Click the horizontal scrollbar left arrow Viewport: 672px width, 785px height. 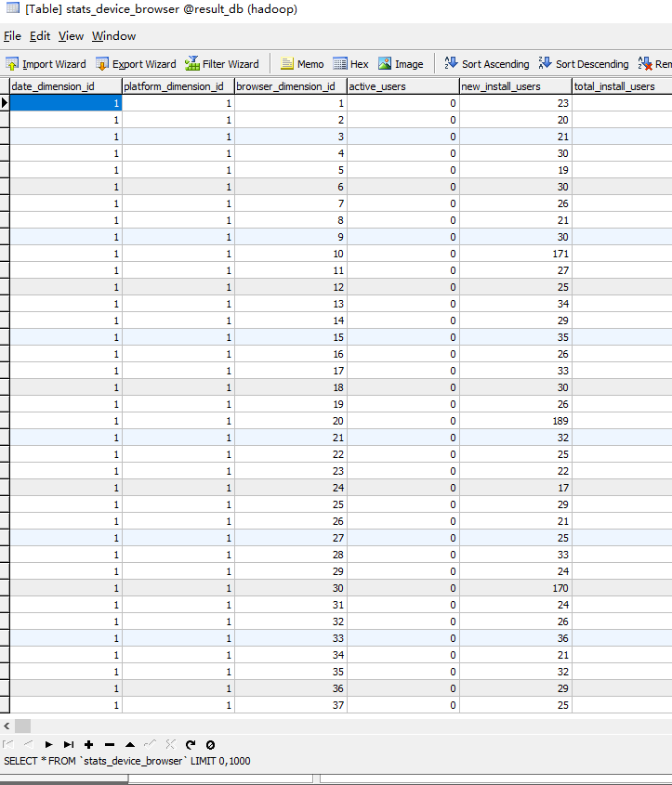pyautogui.click(x=7, y=726)
